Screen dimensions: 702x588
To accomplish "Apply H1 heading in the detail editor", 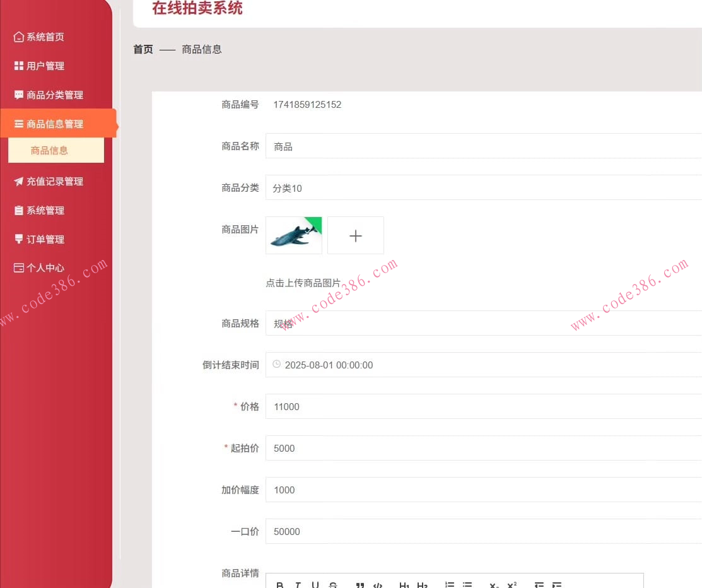I will point(404,585).
